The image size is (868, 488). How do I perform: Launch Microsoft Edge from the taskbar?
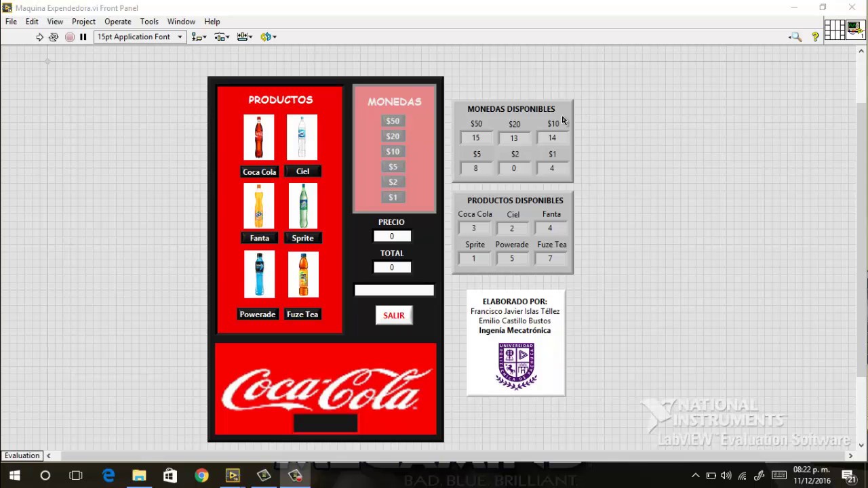108,476
